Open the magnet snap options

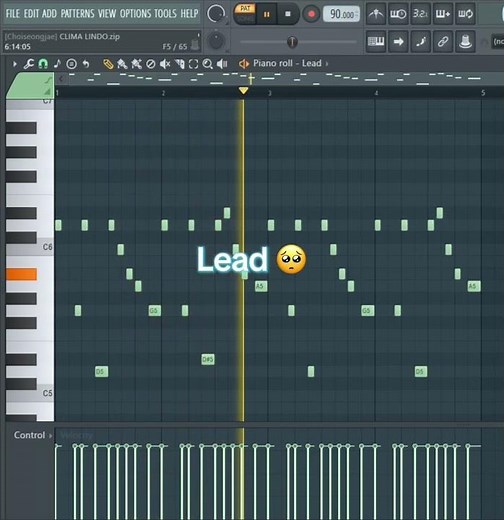43,64
